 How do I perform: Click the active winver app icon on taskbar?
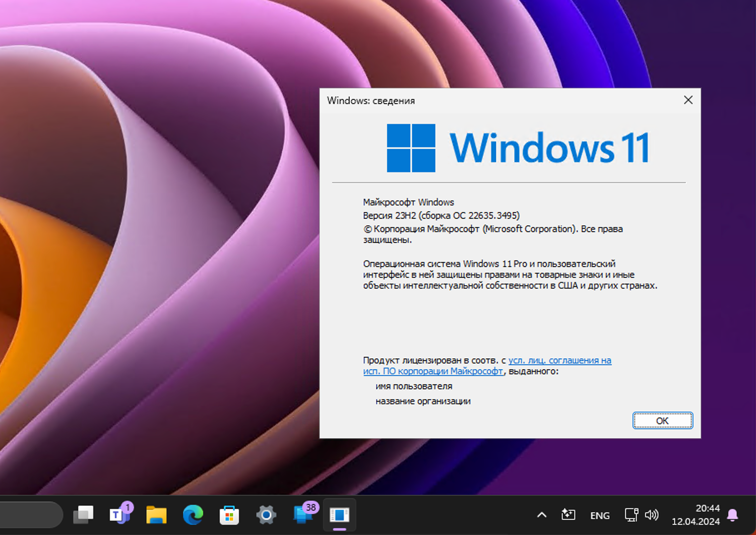340,515
